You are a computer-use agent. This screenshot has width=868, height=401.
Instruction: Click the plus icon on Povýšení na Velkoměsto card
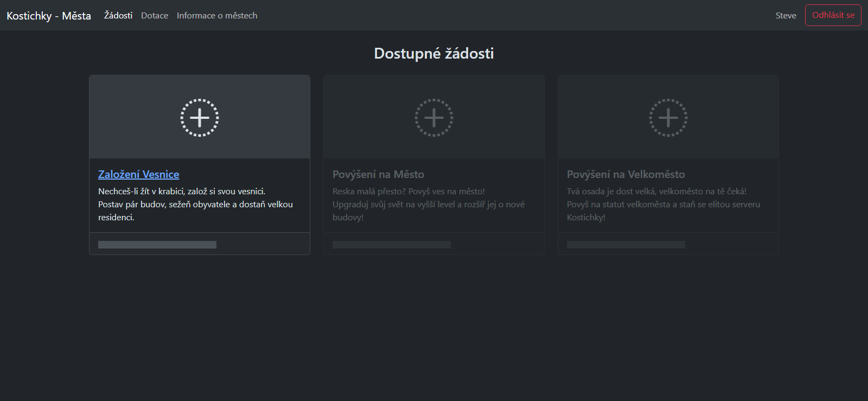(668, 118)
